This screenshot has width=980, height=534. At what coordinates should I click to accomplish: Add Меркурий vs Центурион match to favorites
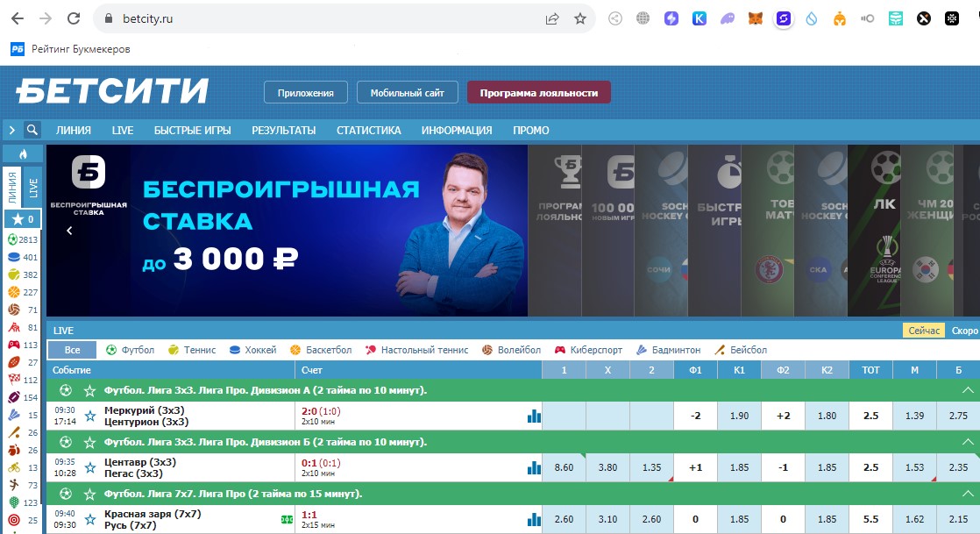point(90,416)
